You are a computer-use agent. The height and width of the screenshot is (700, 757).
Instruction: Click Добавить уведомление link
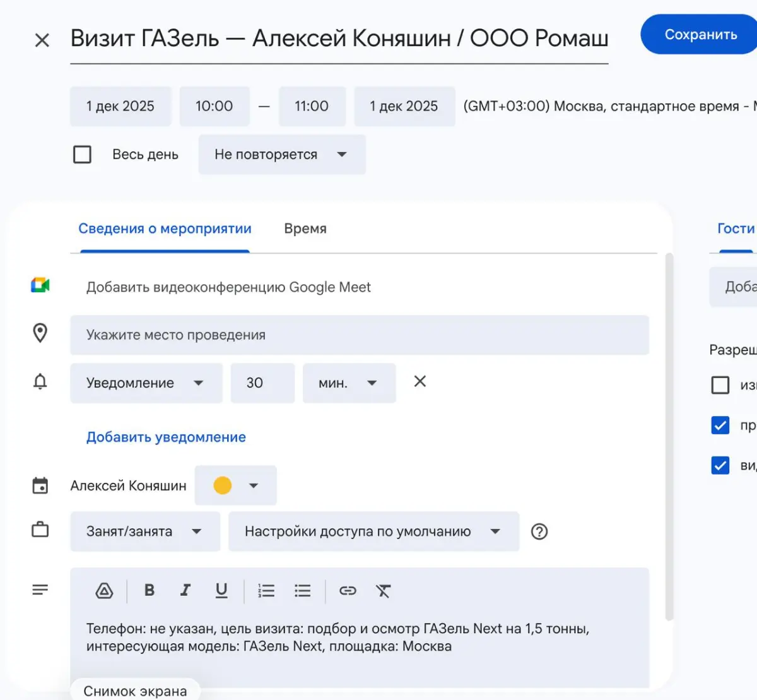[166, 437]
